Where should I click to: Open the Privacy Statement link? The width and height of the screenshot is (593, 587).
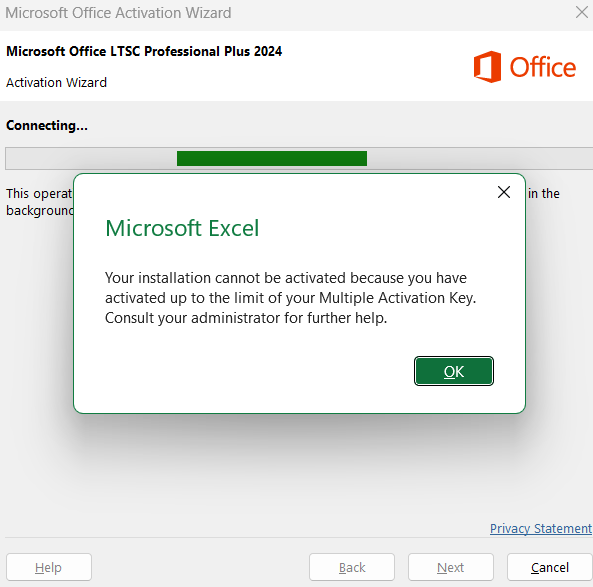pyautogui.click(x=540, y=528)
